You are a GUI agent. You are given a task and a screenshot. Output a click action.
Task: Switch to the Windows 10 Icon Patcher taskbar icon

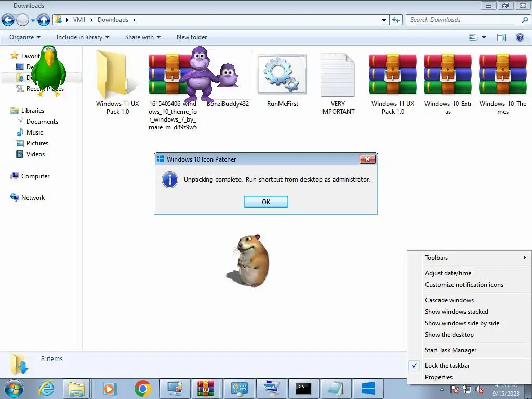(x=368, y=389)
